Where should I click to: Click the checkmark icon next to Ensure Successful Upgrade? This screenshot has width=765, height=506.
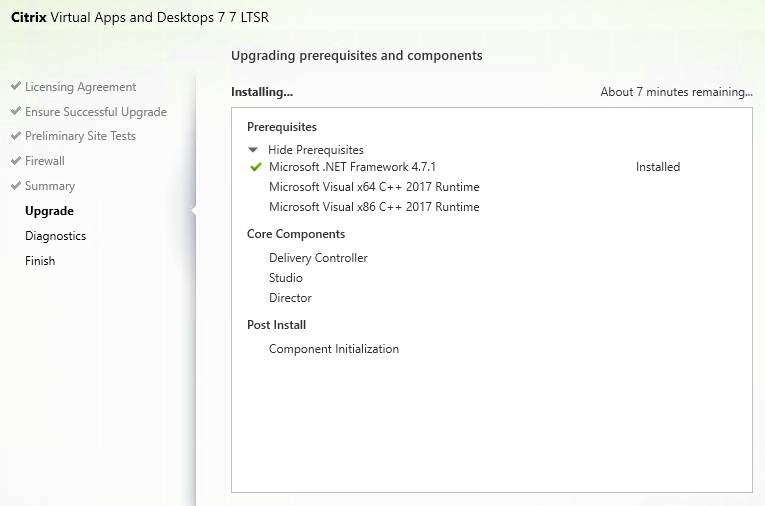pos(16,111)
